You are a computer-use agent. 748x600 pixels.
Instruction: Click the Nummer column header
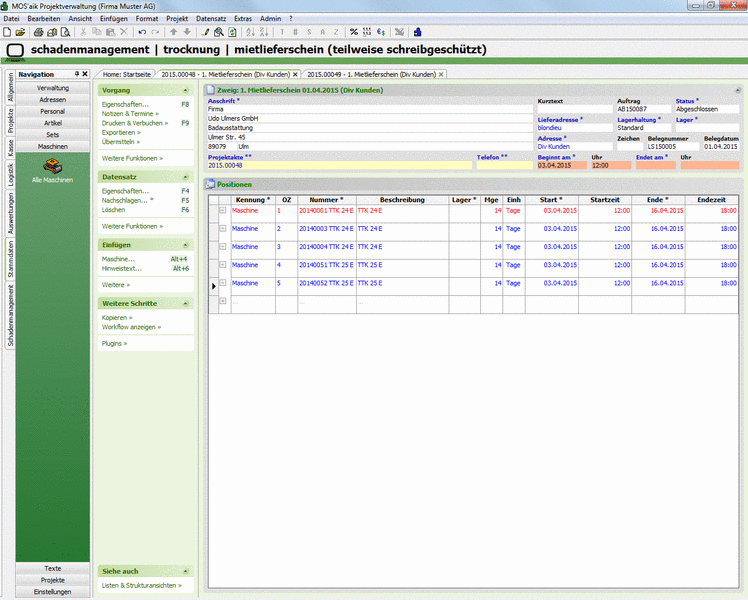point(326,200)
